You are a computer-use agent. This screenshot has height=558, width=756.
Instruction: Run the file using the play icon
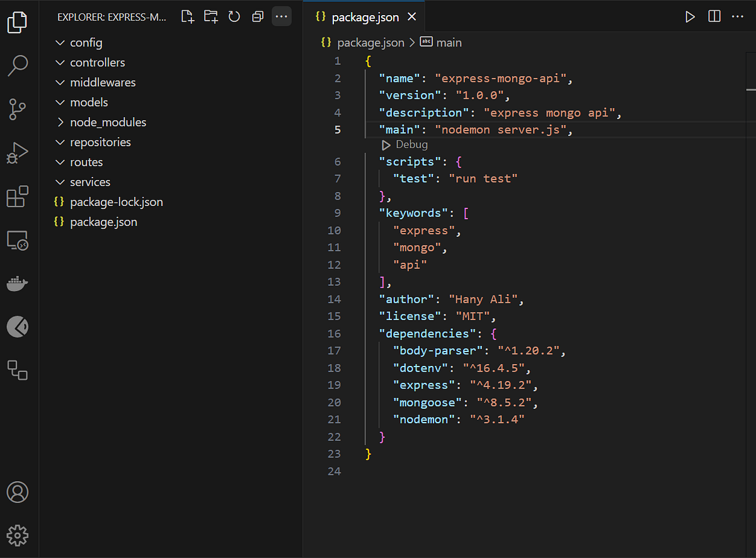pos(690,16)
